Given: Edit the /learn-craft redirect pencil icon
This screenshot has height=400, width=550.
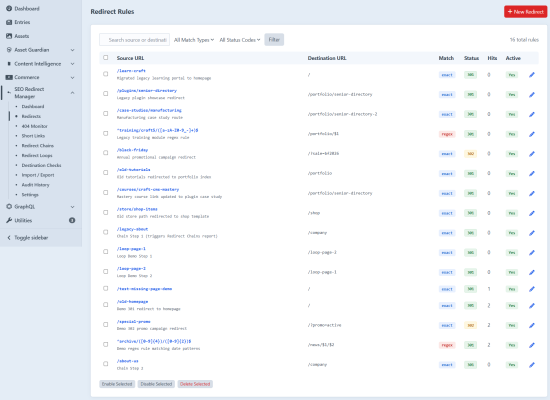Looking at the screenshot, I should click(x=532, y=75).
